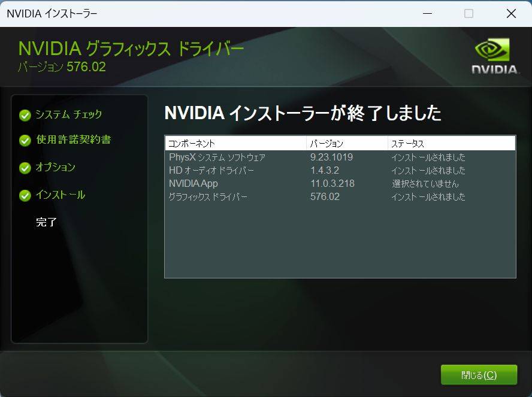The height and width of the screenshot is (397, 532).
Task: Click green checkmark beside 使用許諾契約書
Action: pyautogui.click(x=25, y=140)
